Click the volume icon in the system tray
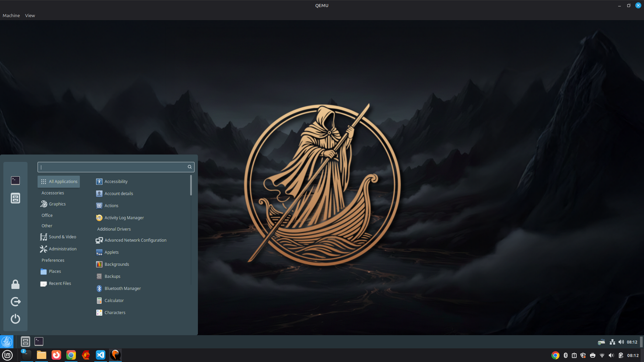Screen dimensions: 644x362 [611, 355]
